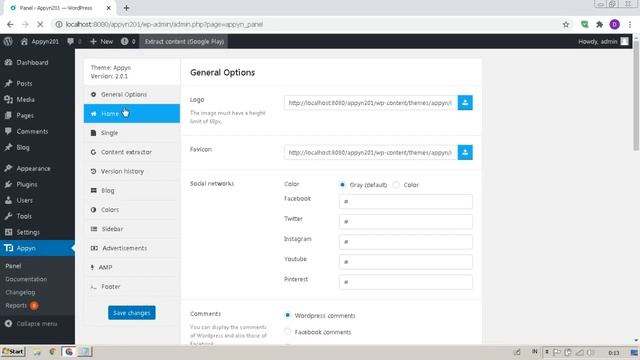The width and height of the screenshot is (640, 360).
Task: Switch to General Options tab
Action: click(x=132, y=94)
